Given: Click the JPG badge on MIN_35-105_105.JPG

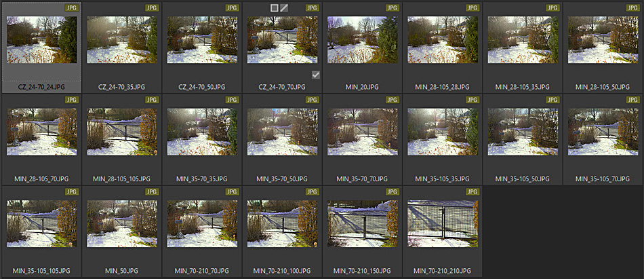Looking at the screenshot, I should click(x=71, y=191).
